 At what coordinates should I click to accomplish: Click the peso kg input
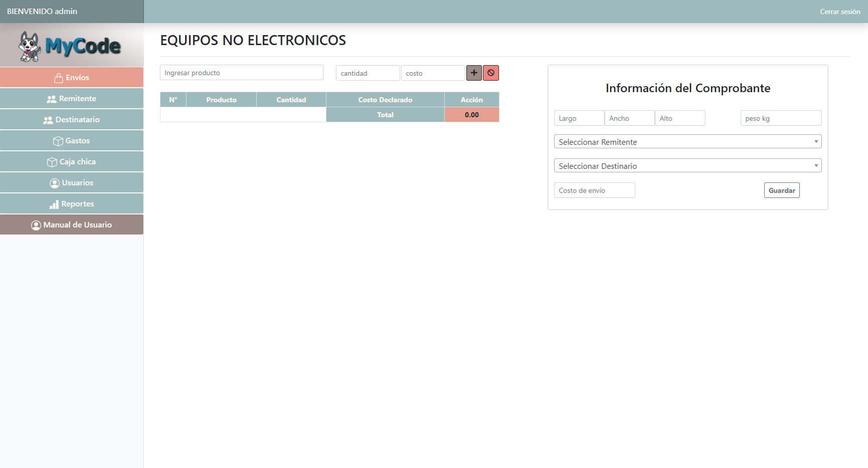point(780,118)
